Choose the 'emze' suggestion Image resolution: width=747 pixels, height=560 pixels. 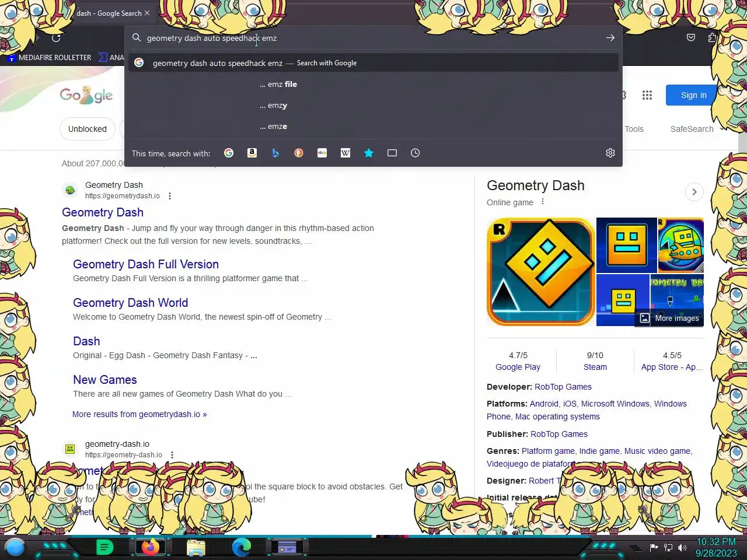coord(373,127)
